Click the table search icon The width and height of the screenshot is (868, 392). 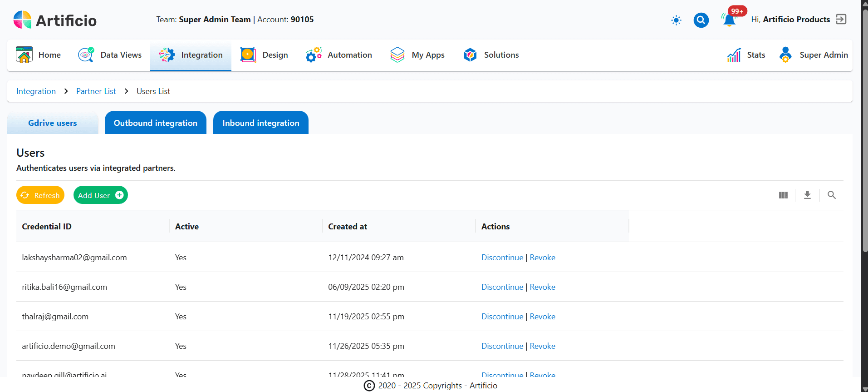pyautogui.click(x=832, y=195)
